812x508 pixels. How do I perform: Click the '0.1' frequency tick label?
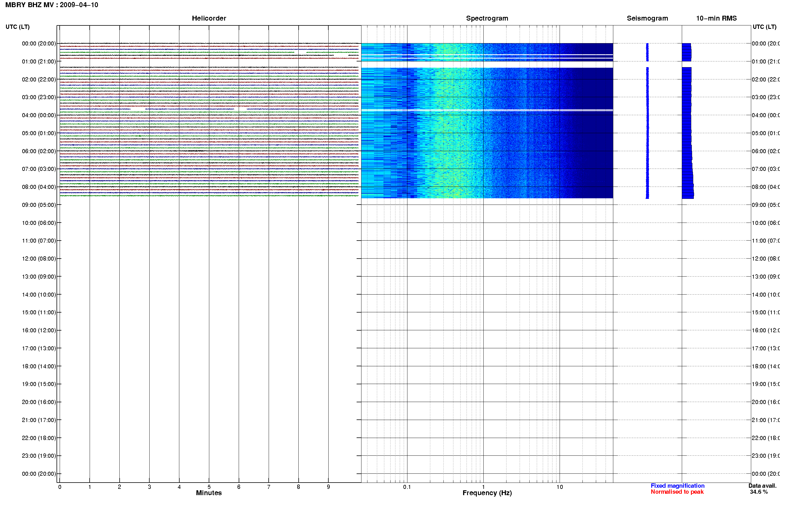[x=407, y=487]
